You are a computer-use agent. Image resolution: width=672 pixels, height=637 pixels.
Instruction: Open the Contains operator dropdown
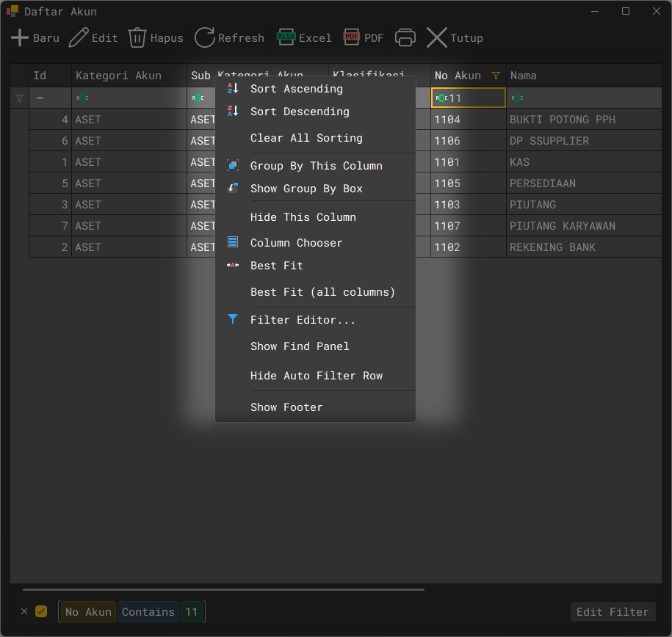point(148,611)
